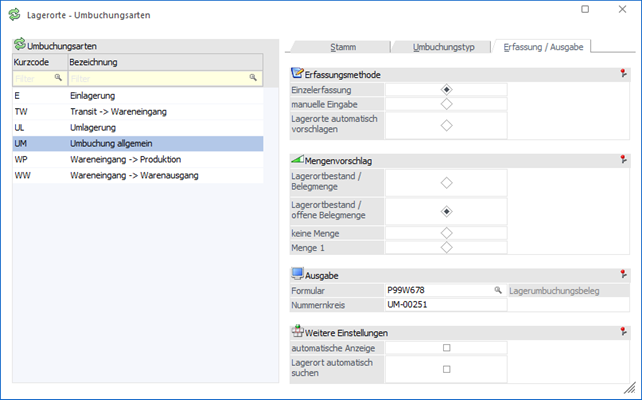Sort list by Bezeichnung column header
The height and width of the screenshot is (400, 642).
pyautogui.click(x=165, y=62)
